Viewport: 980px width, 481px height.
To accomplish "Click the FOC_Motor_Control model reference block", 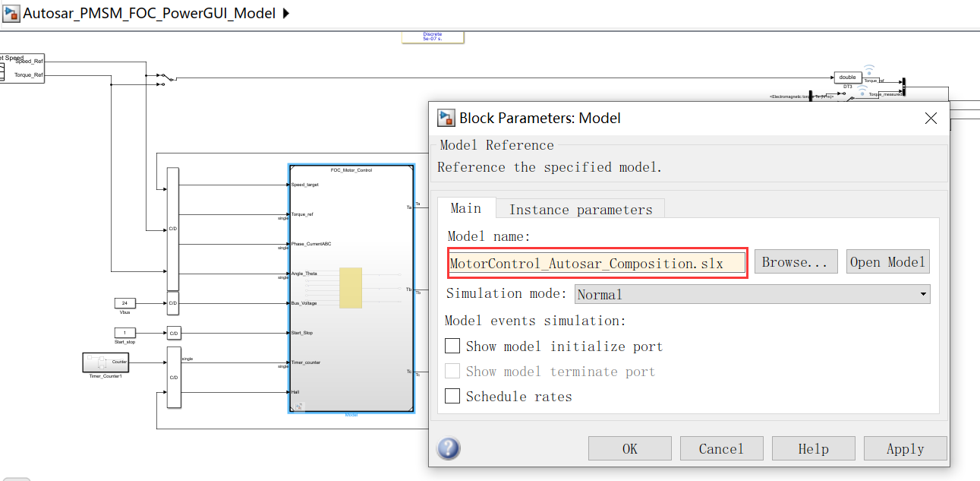I will click(351, 289).
